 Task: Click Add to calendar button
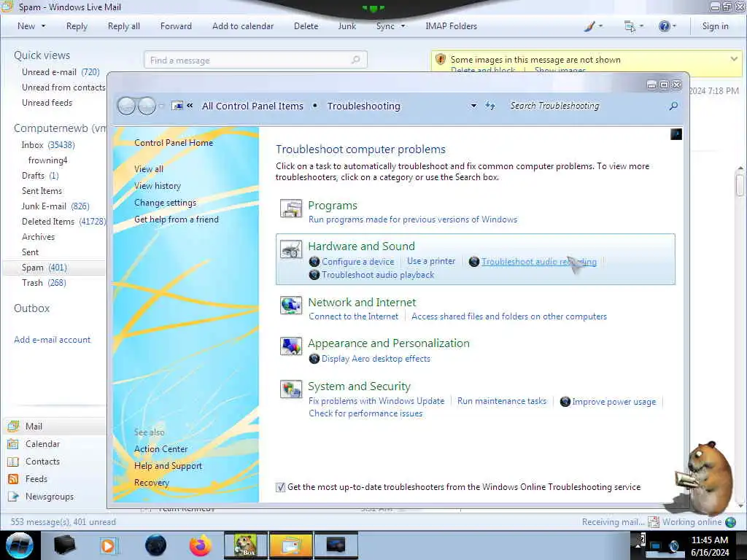point(243,26)
